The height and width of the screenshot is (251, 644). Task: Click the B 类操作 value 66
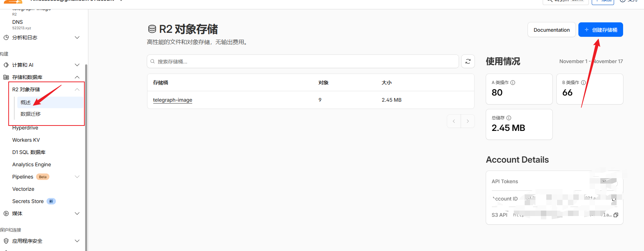tap(568, 93)
